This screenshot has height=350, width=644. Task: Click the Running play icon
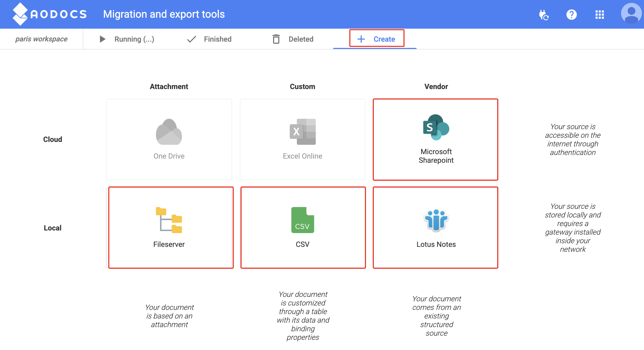coord(103,39)
